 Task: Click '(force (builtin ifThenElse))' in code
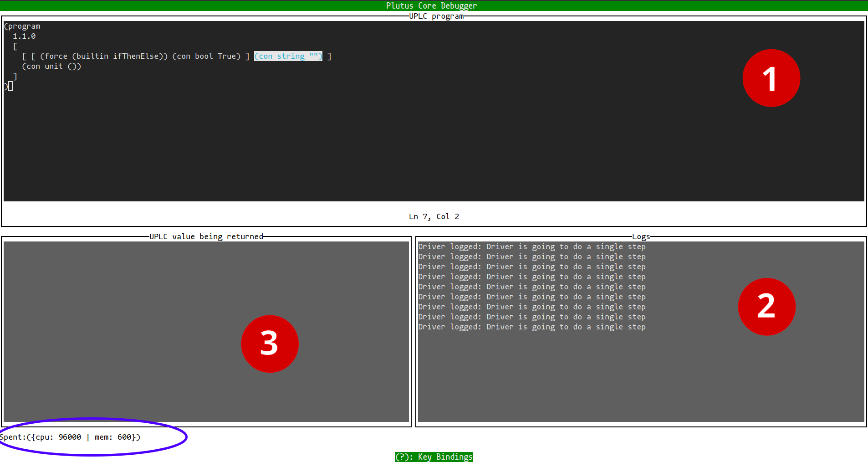click(x=104, y=56)
